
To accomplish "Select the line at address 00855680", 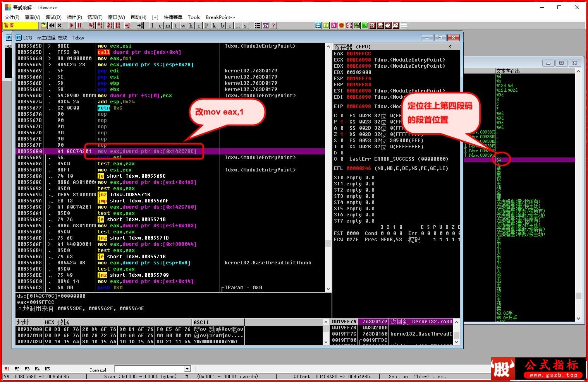I will tap(170, 151).
